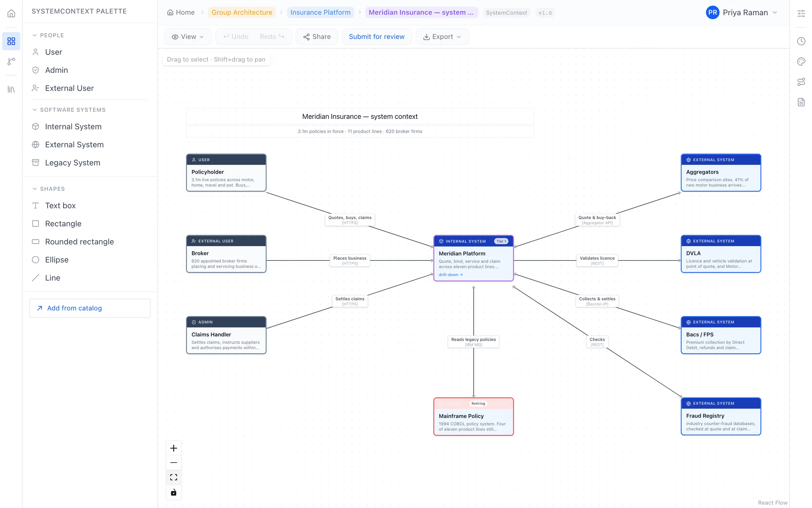Click the 'Checks' REST edge label

(x=597, y=342)
